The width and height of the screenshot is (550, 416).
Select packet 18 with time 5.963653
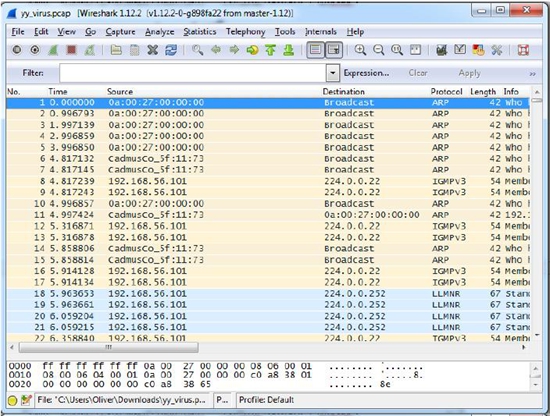[268, 293]
